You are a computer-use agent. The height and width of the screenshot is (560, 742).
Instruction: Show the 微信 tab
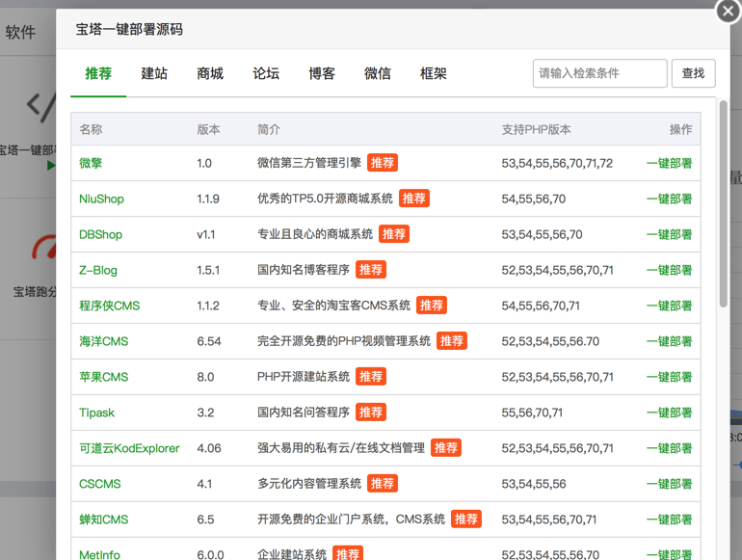point(378,73)
